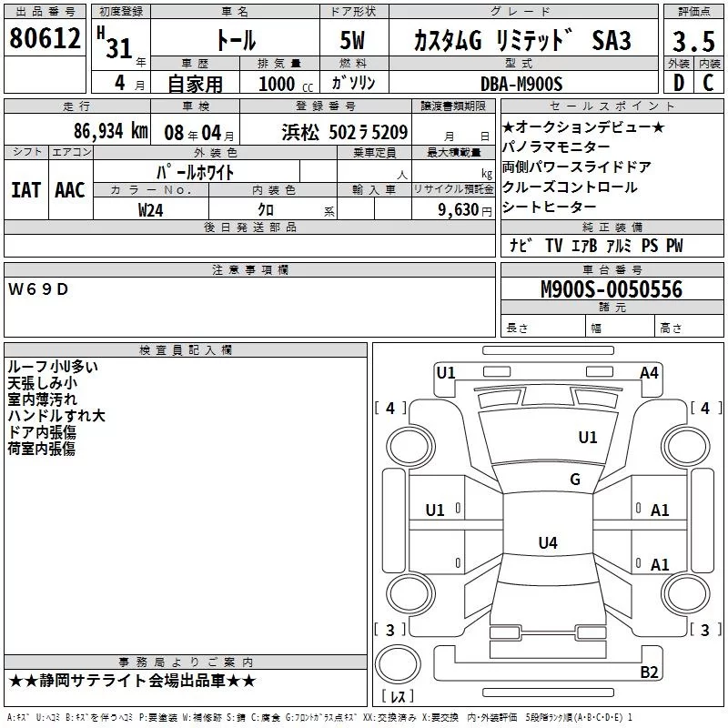Click the inspector note 天張しみ小

[42, 383]
